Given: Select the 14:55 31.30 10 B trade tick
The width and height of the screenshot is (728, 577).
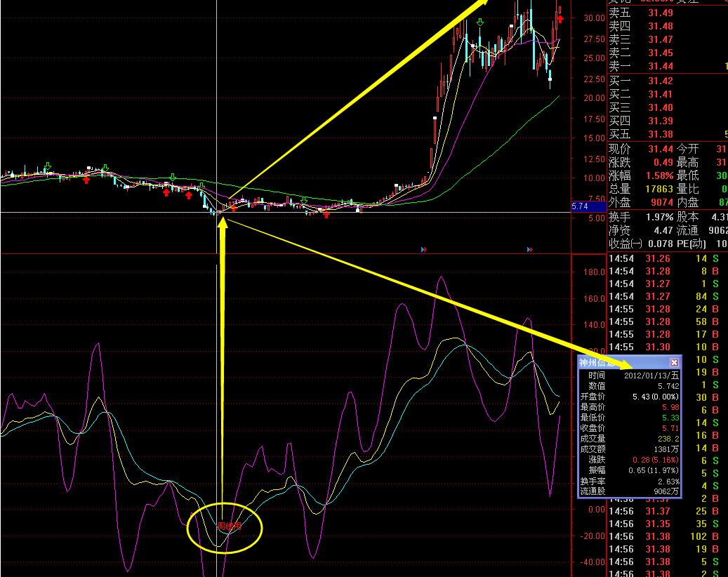Looking at the screenshot, I should pyautogui.click(x=668, y=347).
